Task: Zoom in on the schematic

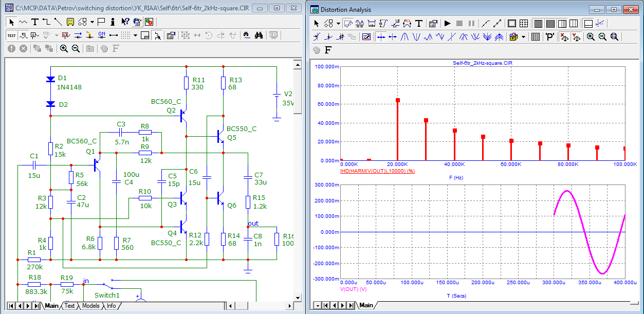Action: (x=64, y=48)
